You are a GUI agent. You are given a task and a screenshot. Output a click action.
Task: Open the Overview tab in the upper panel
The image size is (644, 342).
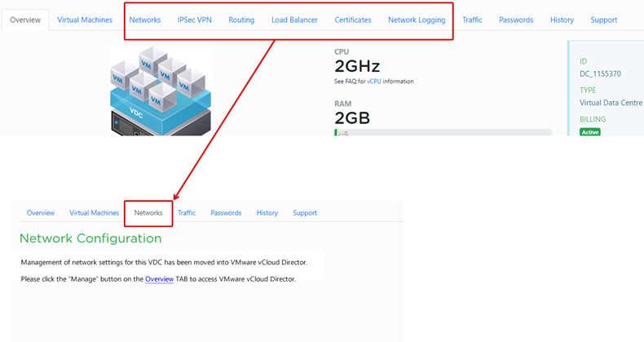pos(25,20)
